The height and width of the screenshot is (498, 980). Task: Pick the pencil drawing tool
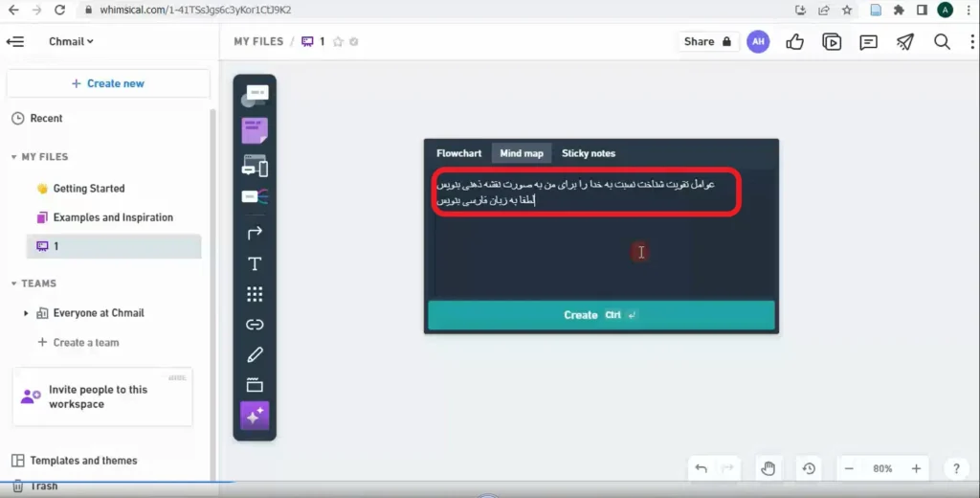[255, 354]
